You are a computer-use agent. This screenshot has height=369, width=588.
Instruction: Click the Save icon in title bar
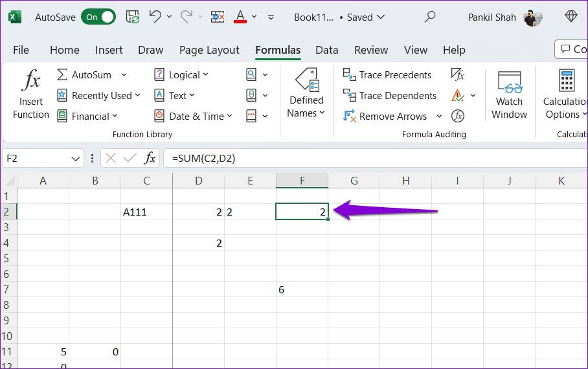click(133, 17)
